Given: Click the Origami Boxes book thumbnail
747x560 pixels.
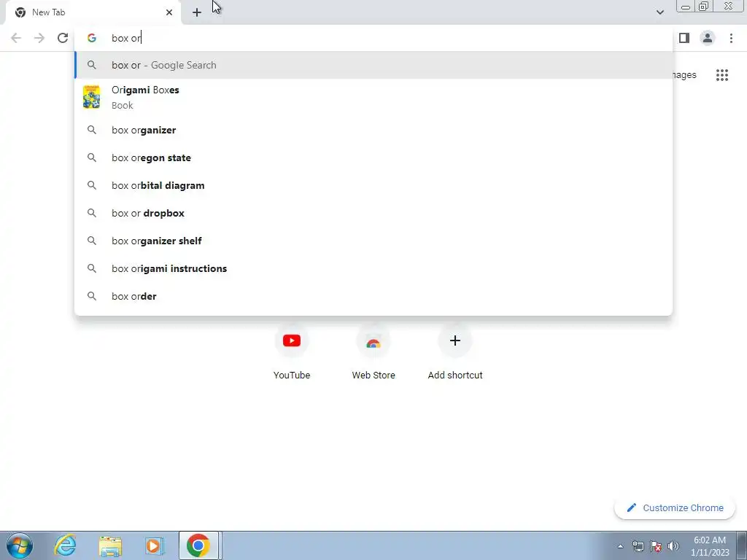Looking at the screenshot, I should point(91,97).
